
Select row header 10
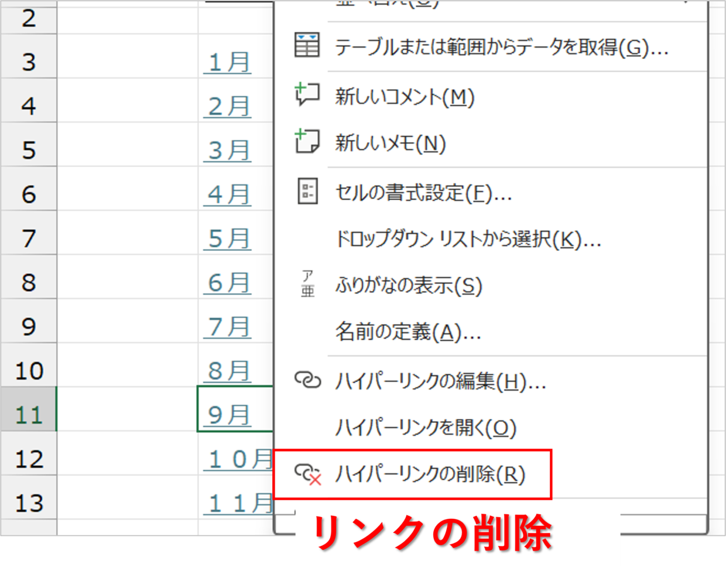point(29,365)
